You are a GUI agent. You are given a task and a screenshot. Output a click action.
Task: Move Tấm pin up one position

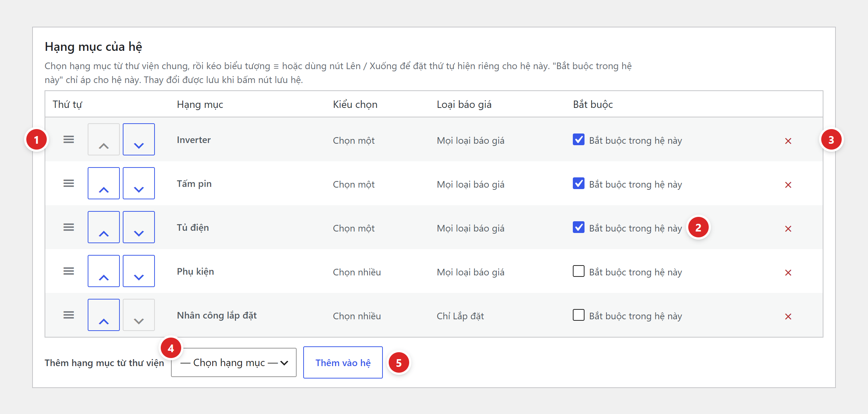click(x=104, y=183)
